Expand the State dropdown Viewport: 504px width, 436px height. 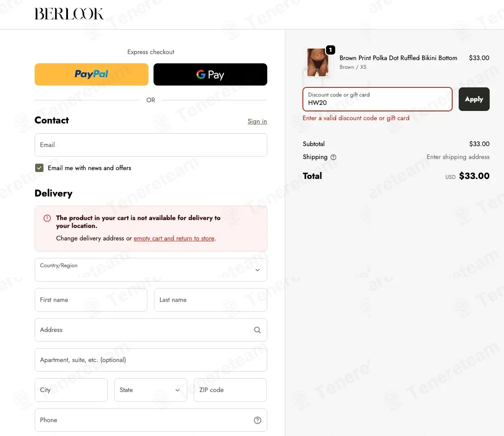pos(151,390)
